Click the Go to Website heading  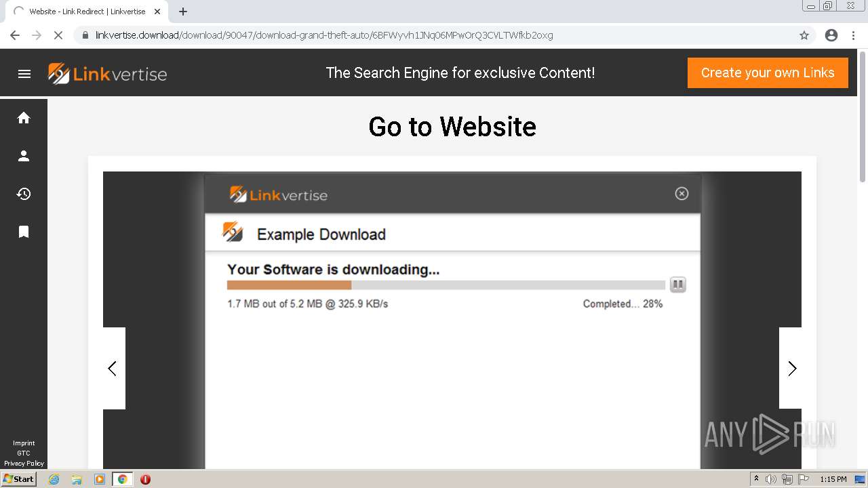pos(452,127)
